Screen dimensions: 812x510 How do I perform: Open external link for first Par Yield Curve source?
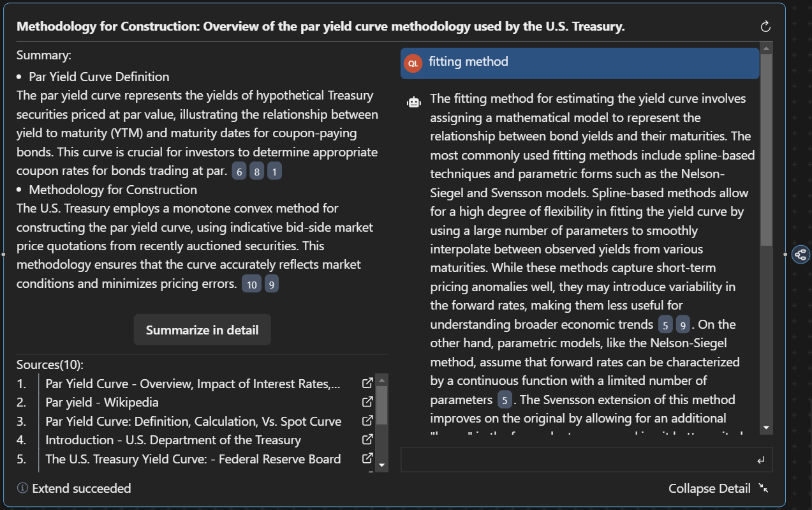[367, 384]
